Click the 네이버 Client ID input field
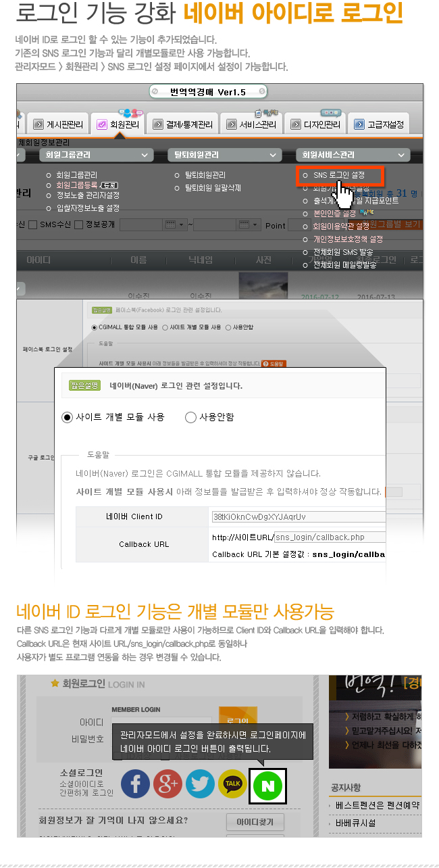Screen dimensions: 439x868 pyautogui.click(x=298, y=516)
